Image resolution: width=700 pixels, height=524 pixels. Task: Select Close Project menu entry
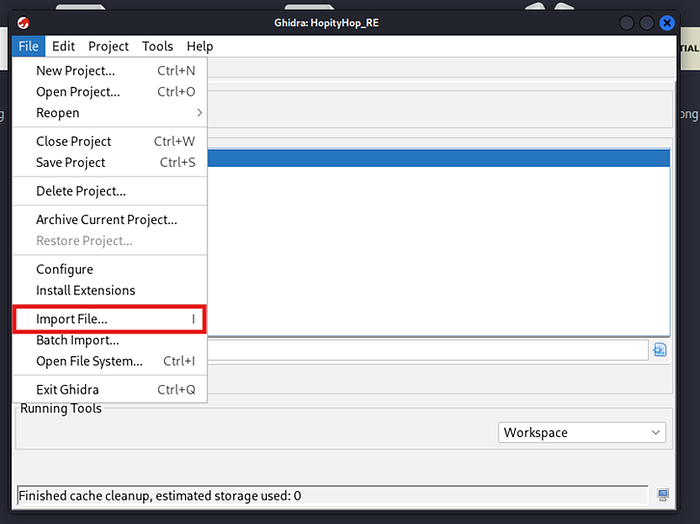pos(110,141)
